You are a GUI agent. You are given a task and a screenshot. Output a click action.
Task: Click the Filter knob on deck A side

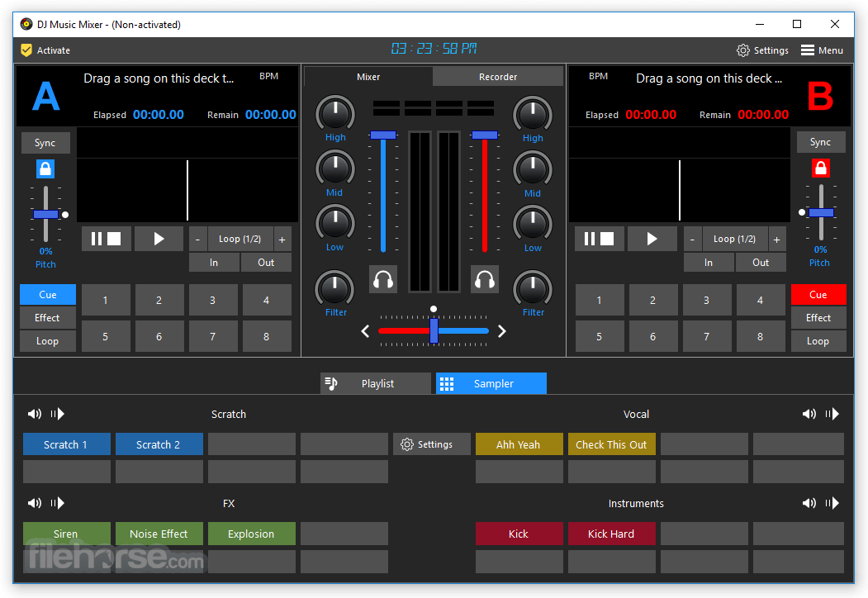click(335, 288)
